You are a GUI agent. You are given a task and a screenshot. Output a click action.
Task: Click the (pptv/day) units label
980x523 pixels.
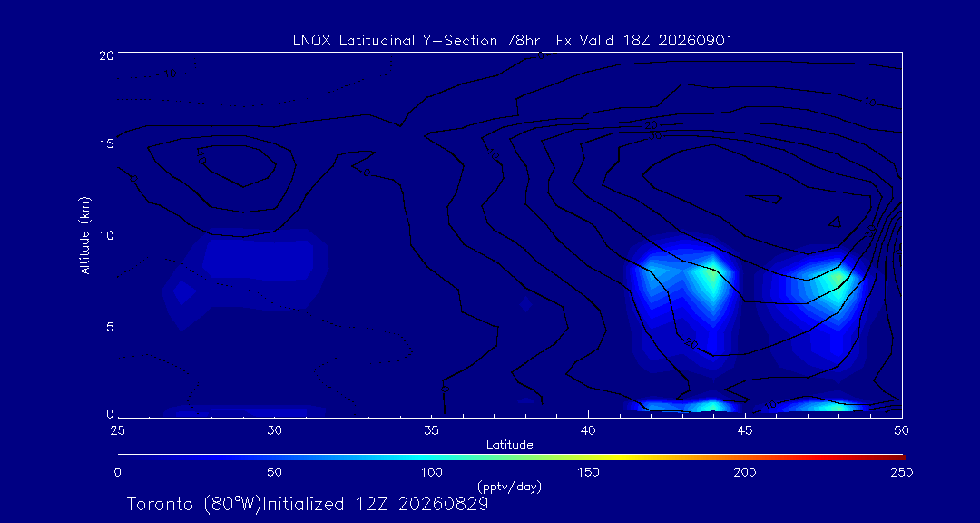(x=509, y=486)
